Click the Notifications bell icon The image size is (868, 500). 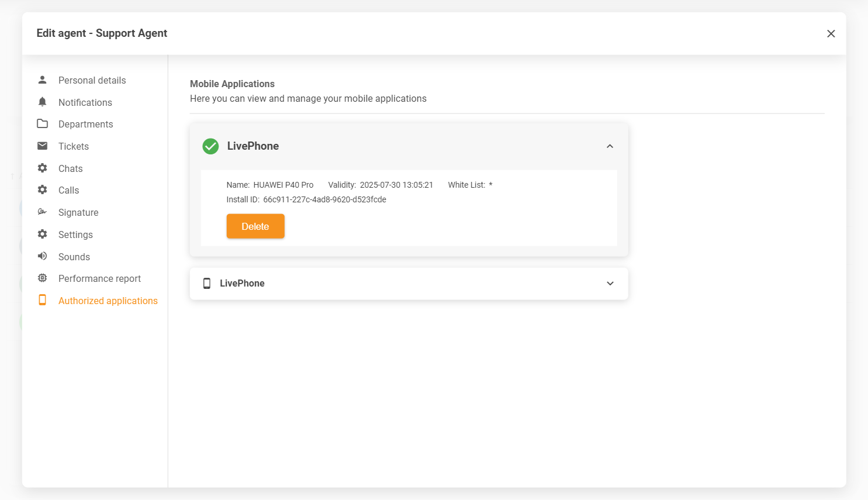pyautogui.click(x=42, y=102)
